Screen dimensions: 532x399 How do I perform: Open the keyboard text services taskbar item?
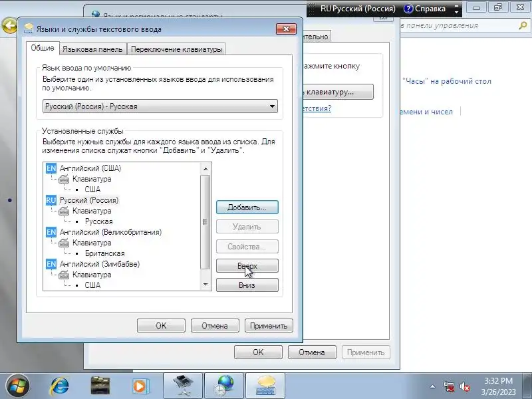[265, 386]
